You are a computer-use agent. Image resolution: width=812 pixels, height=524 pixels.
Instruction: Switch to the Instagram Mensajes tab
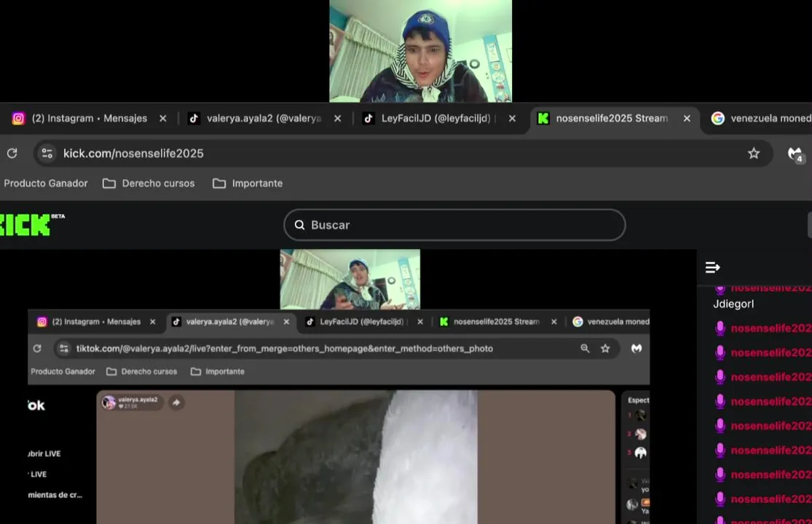pos(89,119)
